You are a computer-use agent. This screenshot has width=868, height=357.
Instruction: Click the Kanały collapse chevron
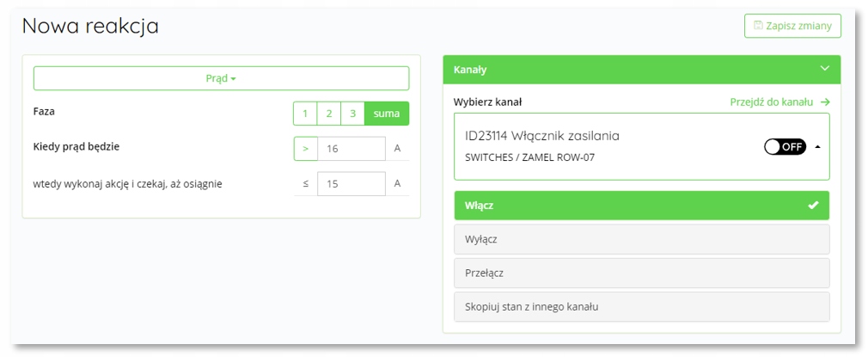click(824, 69)
